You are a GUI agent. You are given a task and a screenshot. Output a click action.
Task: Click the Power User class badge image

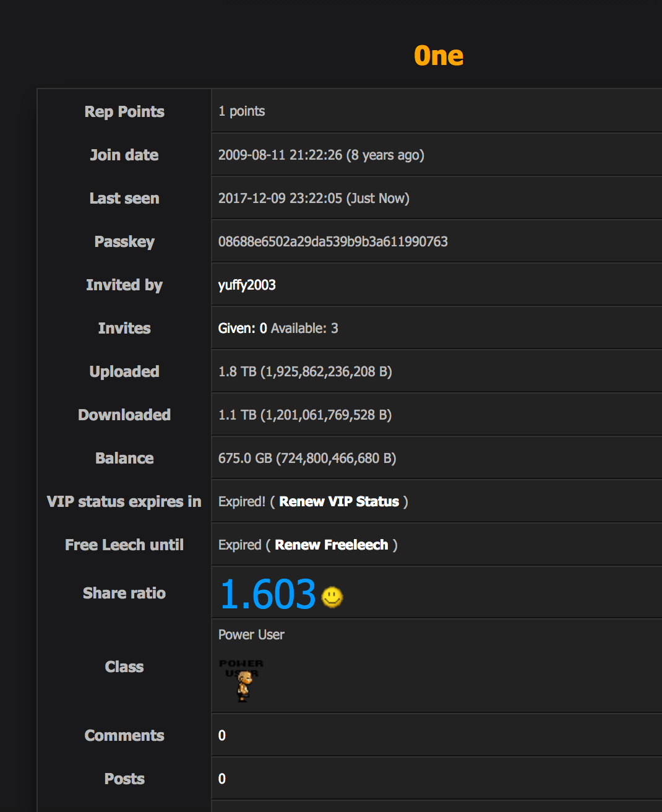pos(241,680)
